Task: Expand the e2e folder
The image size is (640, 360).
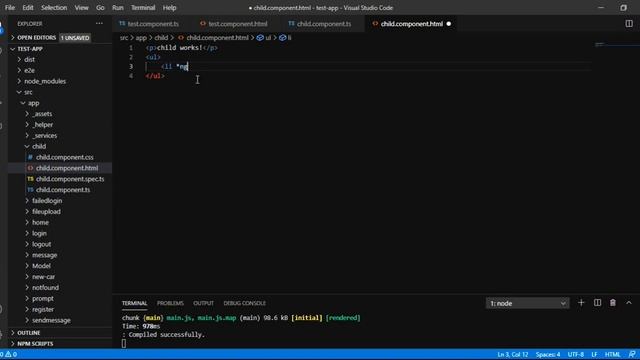Action: (x=29, y=70)
